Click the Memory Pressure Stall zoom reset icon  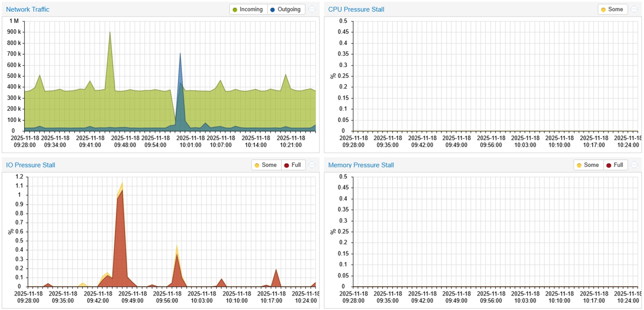click(634, 165)
